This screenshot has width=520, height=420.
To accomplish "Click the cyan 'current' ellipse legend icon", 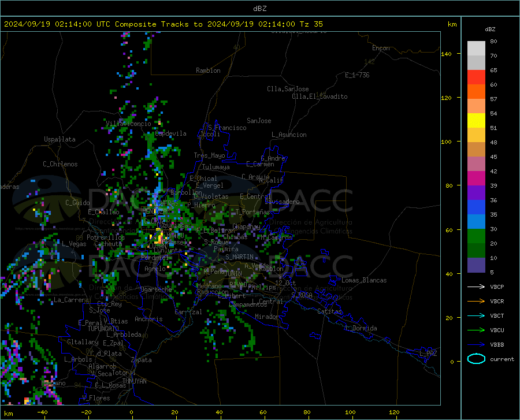I will click(x=476, y=359).
